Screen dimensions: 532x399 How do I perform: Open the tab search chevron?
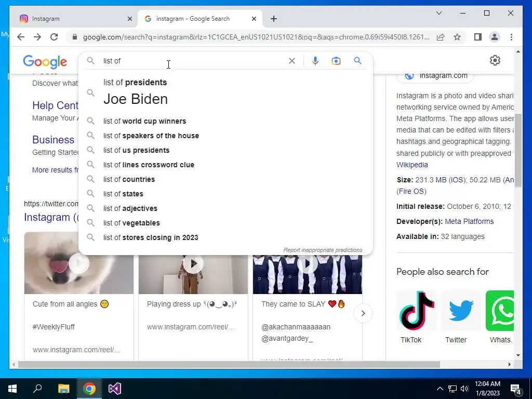click(438, 13)
